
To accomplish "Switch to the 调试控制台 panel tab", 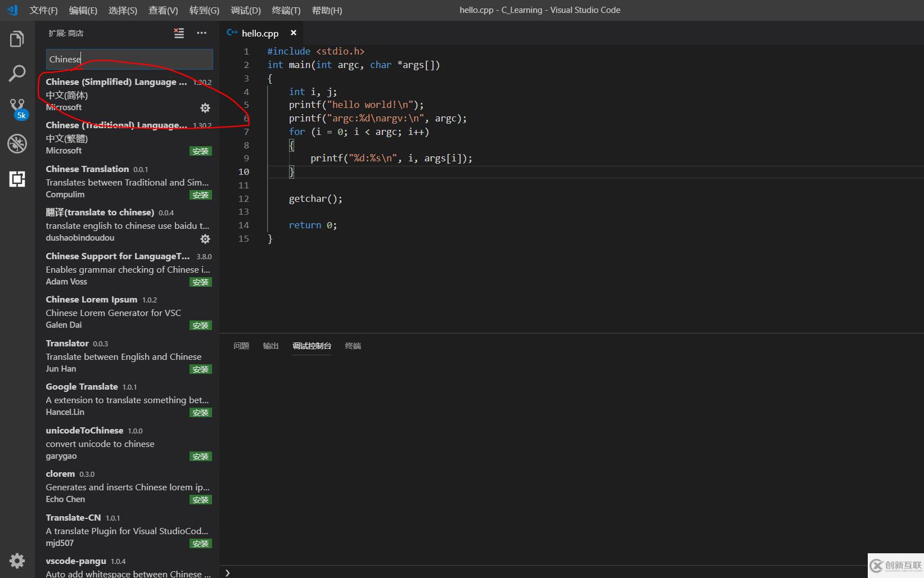I will [312, 346].
